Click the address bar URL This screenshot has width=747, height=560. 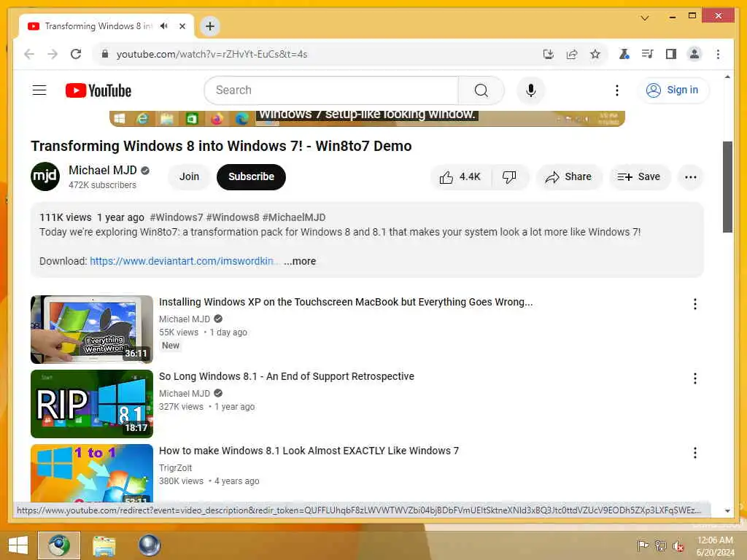click(212, 54)
